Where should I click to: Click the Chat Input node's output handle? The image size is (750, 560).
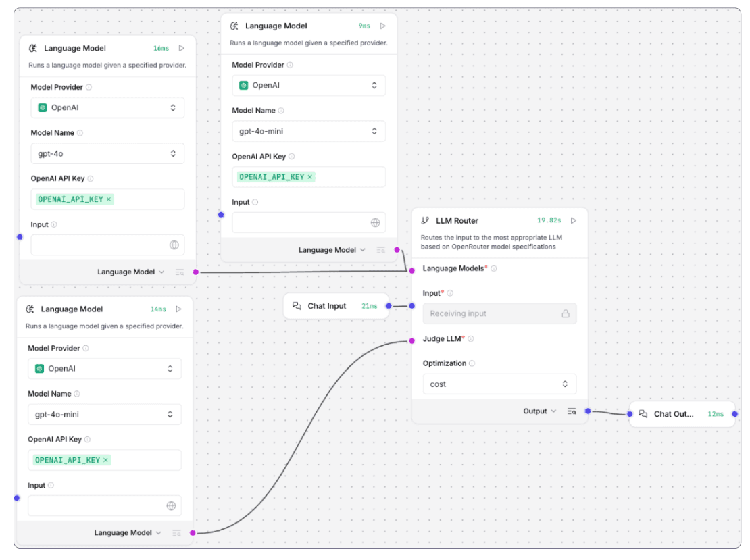point(389,307)
